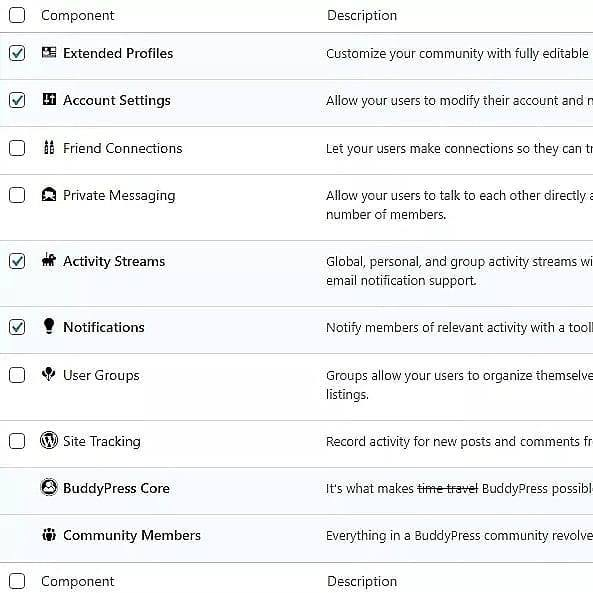
Task: Click the Account Settings label
Action: 117,101
